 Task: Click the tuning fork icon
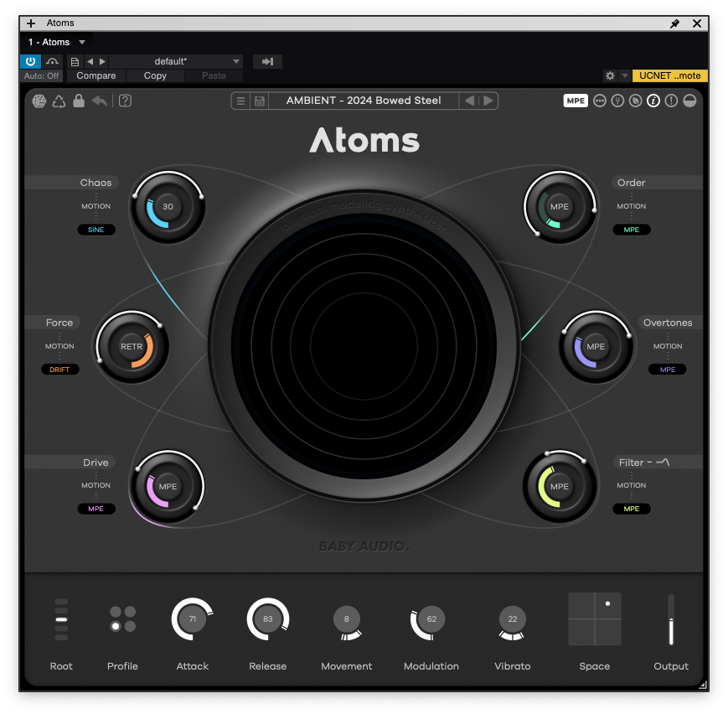pyautogui.click(x=617, y=101)
